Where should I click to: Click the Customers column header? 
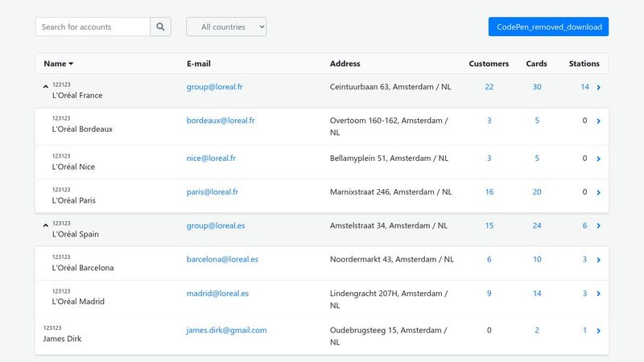point(489,64)
